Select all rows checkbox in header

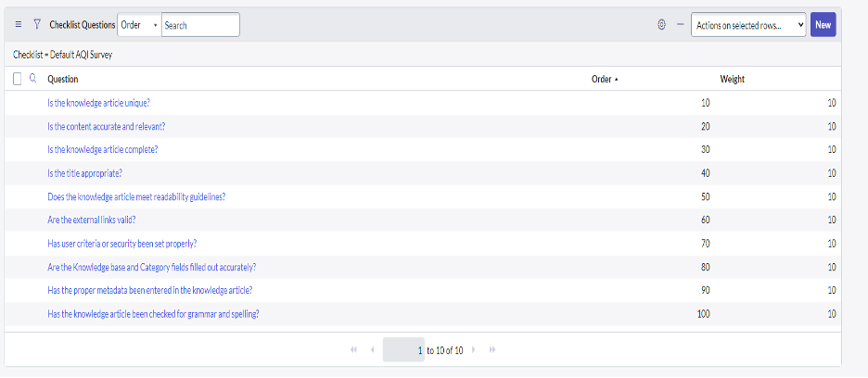pos(18,79)
